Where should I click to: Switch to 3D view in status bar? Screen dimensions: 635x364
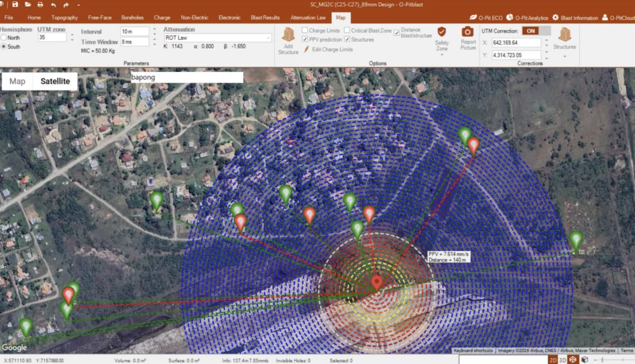(x=562, y=360)
